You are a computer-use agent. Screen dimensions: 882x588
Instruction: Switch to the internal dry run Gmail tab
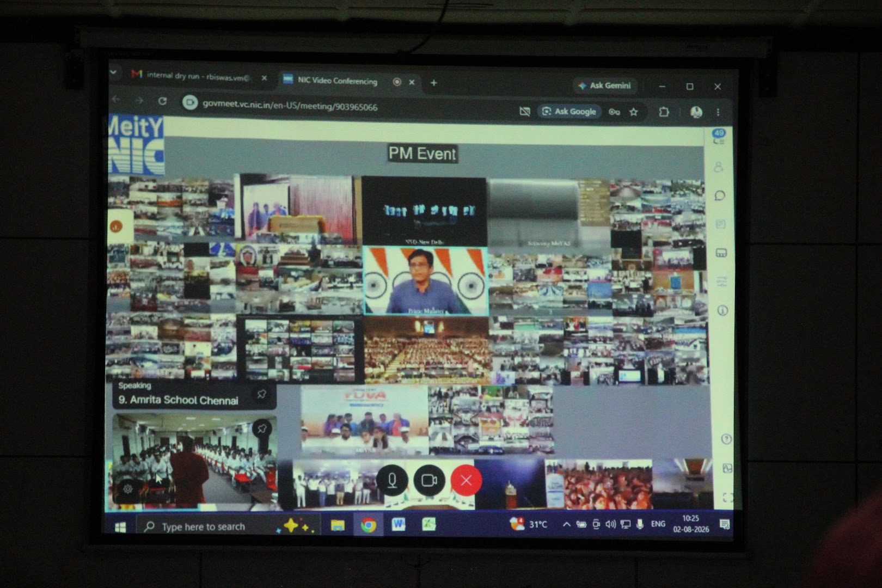point(199,76)
